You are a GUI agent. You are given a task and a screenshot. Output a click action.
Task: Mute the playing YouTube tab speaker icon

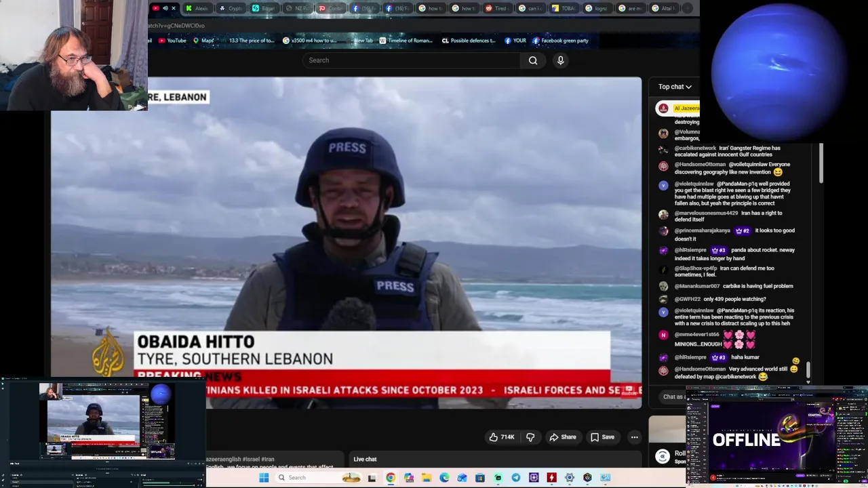(165, 8)
